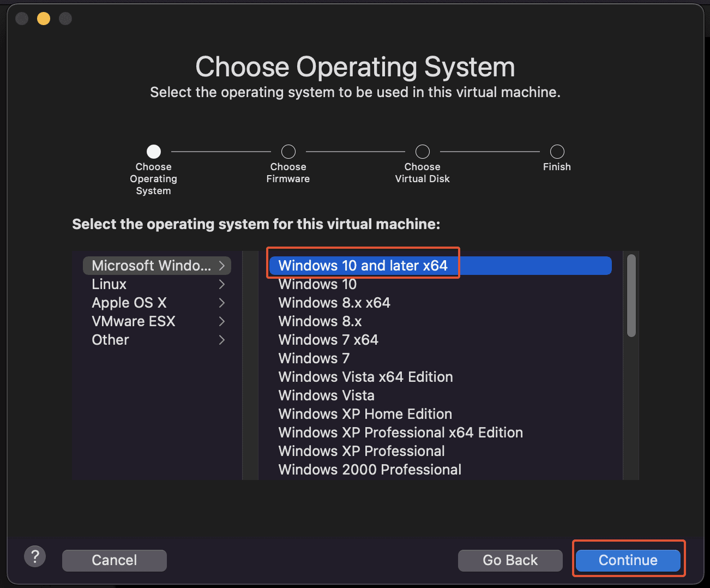Choose Windows XP Professional x64 Edition
The height and width of the screenshot is (588, 710).
pyautogui.click(x=441, y=433)
